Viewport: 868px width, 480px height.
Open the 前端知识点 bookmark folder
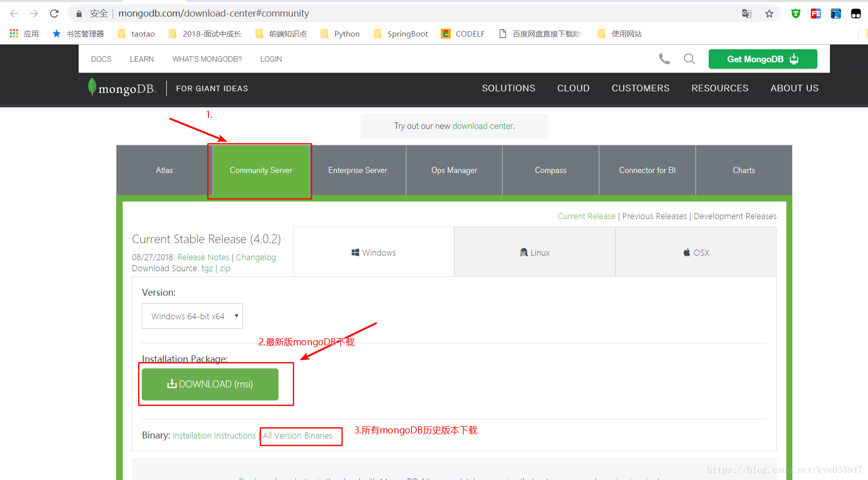click(281, 34)
